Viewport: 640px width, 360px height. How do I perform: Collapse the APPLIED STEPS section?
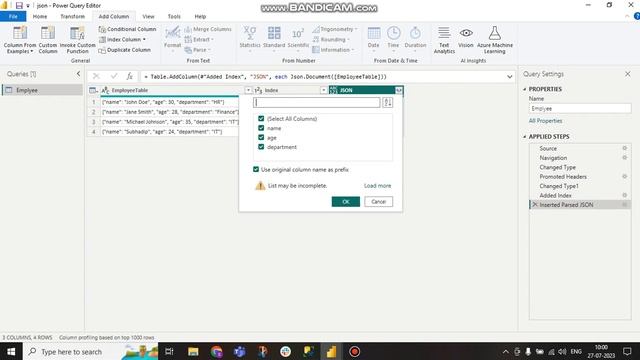click(x=525, y=136)
